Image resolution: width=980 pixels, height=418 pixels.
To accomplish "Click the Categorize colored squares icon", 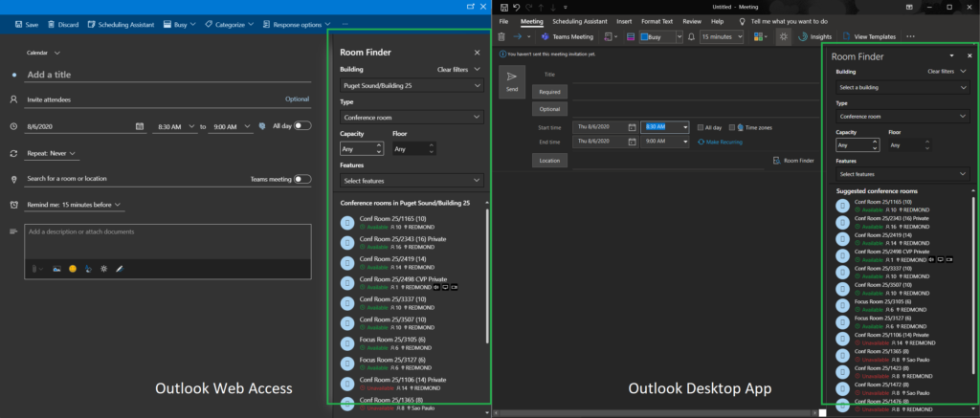I will [761, 37].
